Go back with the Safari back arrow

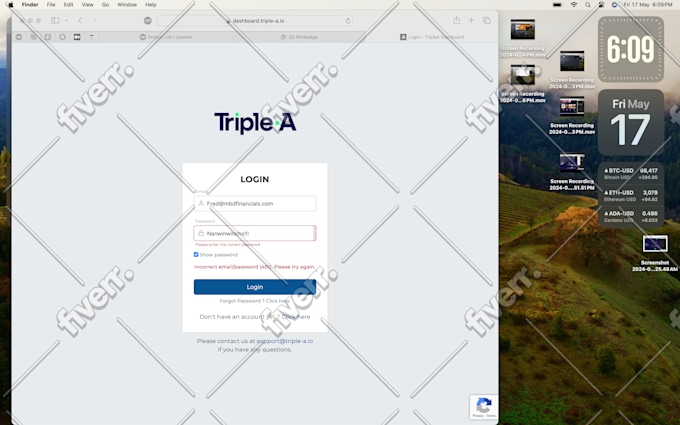pos(80,20)
